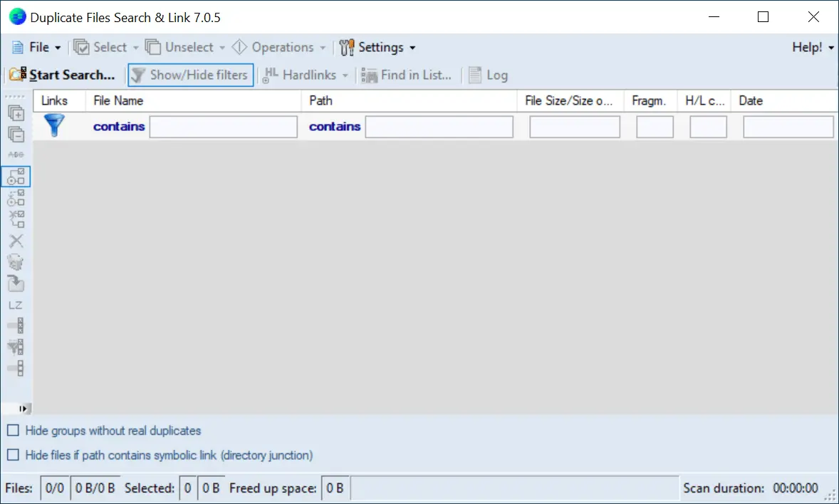This screenshot has height=504, width=839.
Task: Click the sidebar icon directly below LZ
Action: pos(16,325)
